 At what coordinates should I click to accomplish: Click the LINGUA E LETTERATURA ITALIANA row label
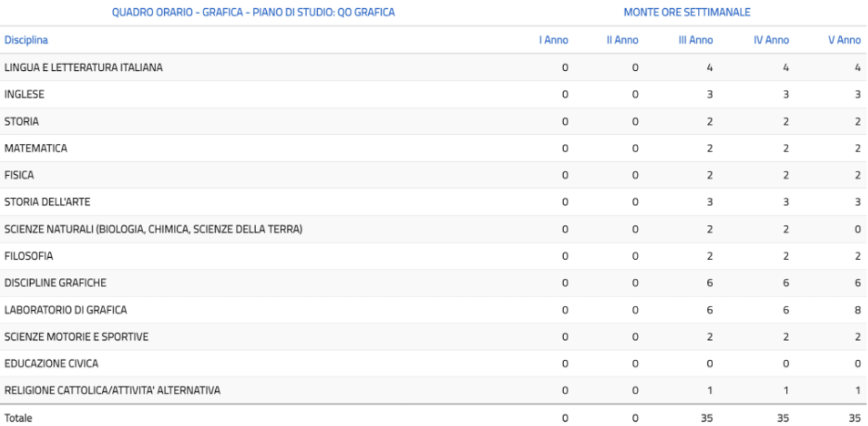click(83, 67)
